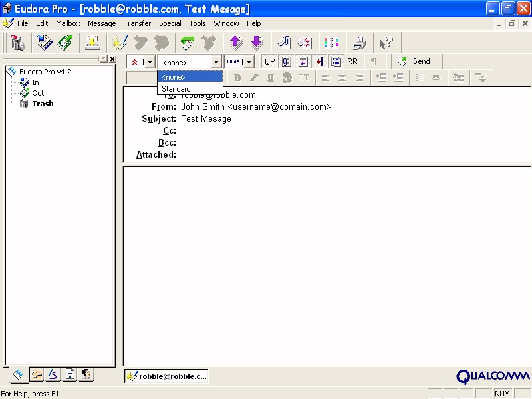Click into the Subject field 'Test Mesage'
Screen dimensions: 532x399
pyautogui.click(x=206, y=119)
